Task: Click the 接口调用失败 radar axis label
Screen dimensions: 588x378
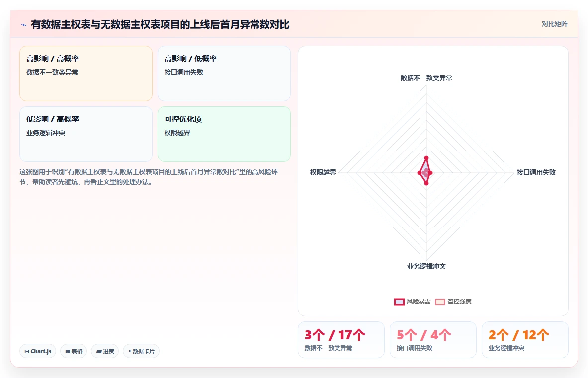Action: coord(536,172)
